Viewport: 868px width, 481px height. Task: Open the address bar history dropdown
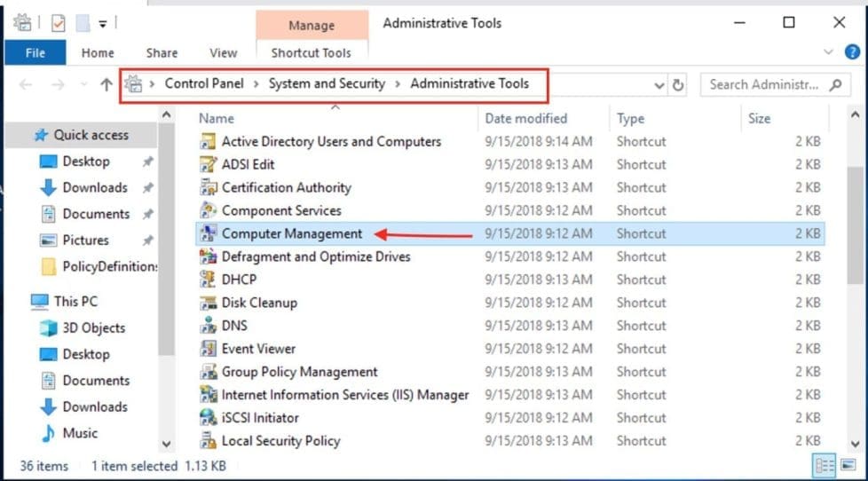pyautogui.click(x=659, y=85)
